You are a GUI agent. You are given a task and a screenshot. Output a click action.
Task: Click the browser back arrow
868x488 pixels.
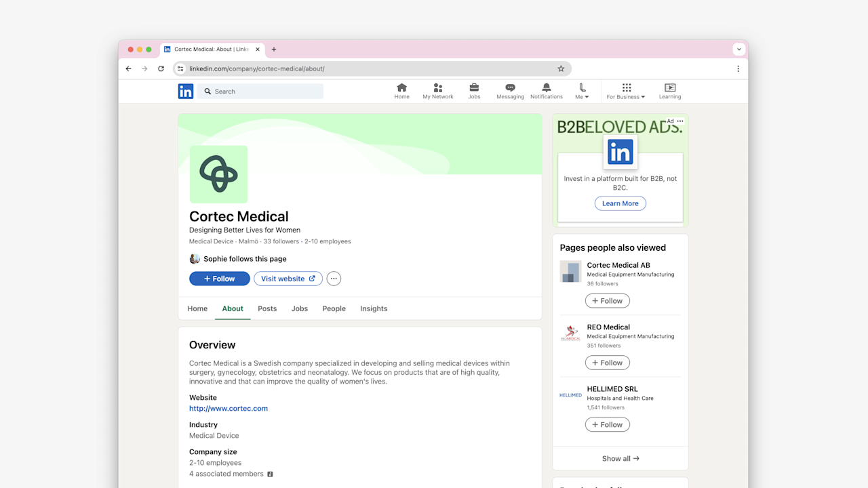click(x=129, y=68)
